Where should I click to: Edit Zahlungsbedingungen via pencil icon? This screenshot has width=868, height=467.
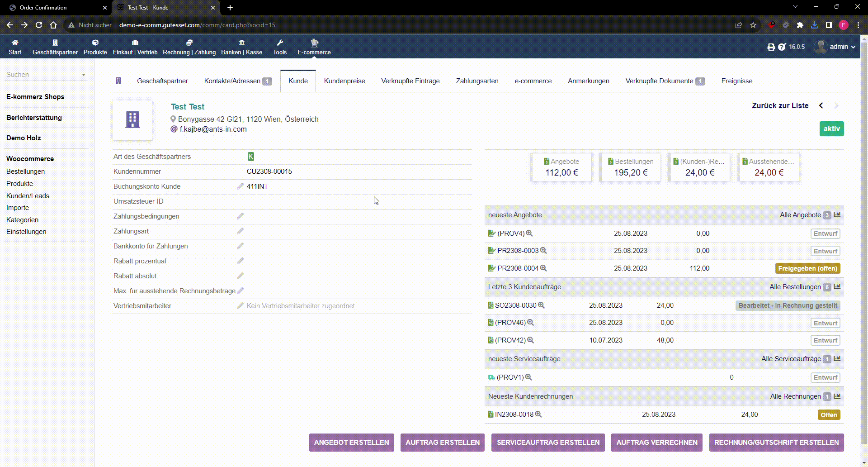pyautogui.click(x=240, y=216)
